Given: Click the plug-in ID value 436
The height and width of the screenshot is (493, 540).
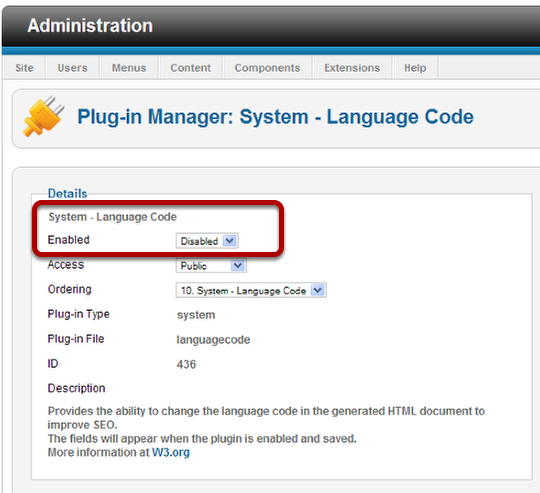Looking at the screenshot, I should click(x=186, y=364).
